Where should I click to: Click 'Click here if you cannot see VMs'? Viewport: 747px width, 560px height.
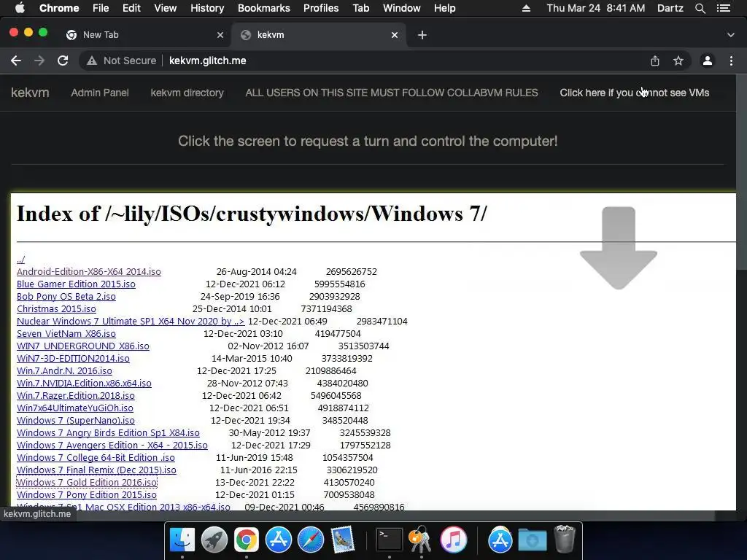(635, 93)
